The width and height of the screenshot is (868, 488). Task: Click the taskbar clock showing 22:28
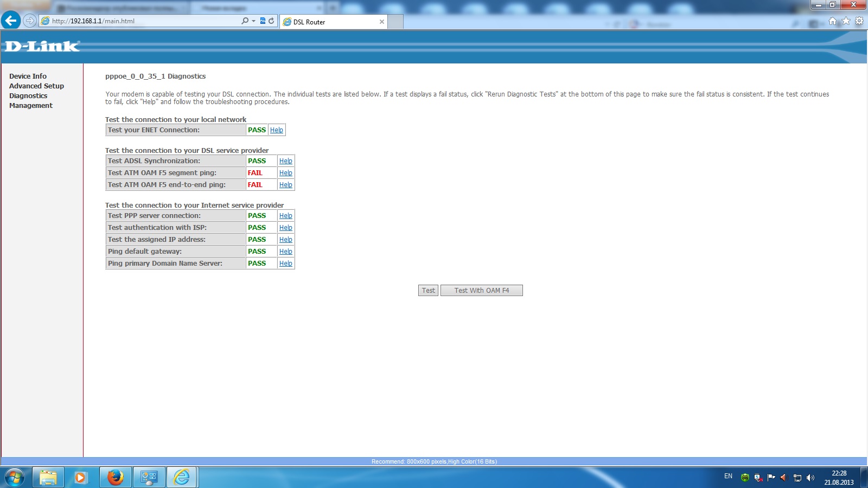[839, 478]
